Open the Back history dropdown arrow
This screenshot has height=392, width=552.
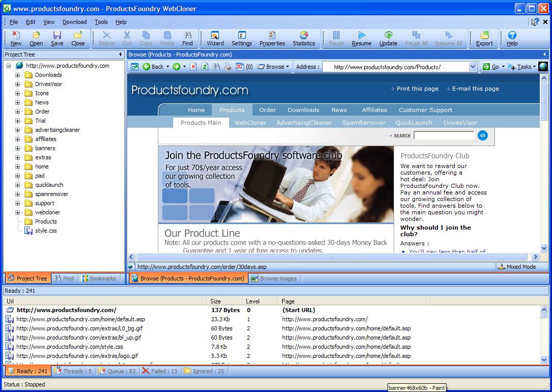pos(168,67)
